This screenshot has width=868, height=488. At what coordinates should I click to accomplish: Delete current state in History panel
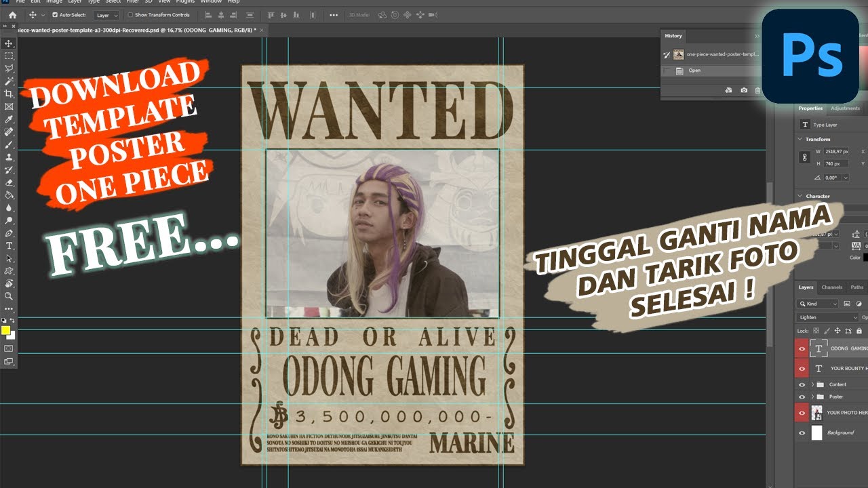(758, 89)
